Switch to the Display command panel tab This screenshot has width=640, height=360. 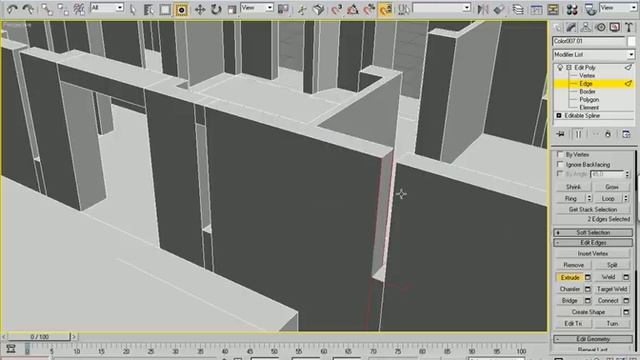point(614,27)
